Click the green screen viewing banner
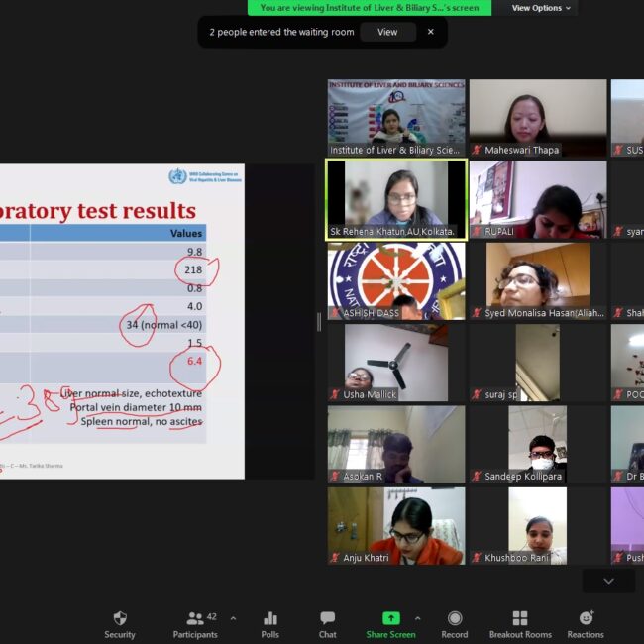This screenshot has height=644, width=644. tap(370, 8)
